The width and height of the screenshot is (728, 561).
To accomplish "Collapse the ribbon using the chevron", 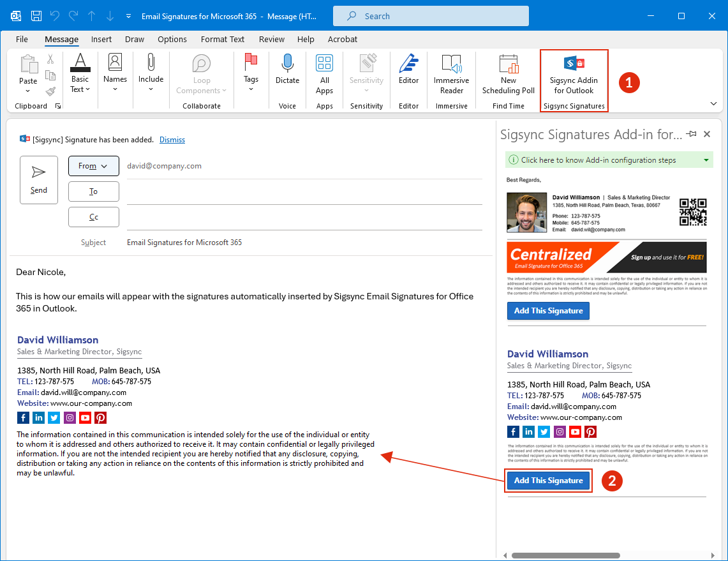I will (713, 103).
